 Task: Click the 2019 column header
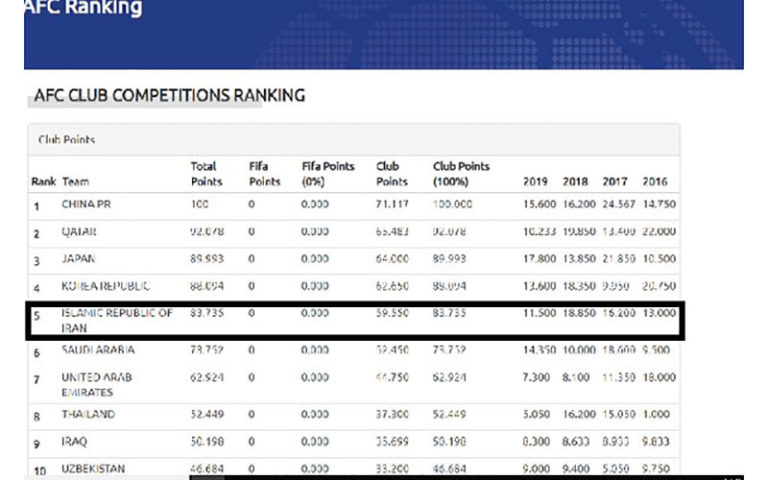535,182
